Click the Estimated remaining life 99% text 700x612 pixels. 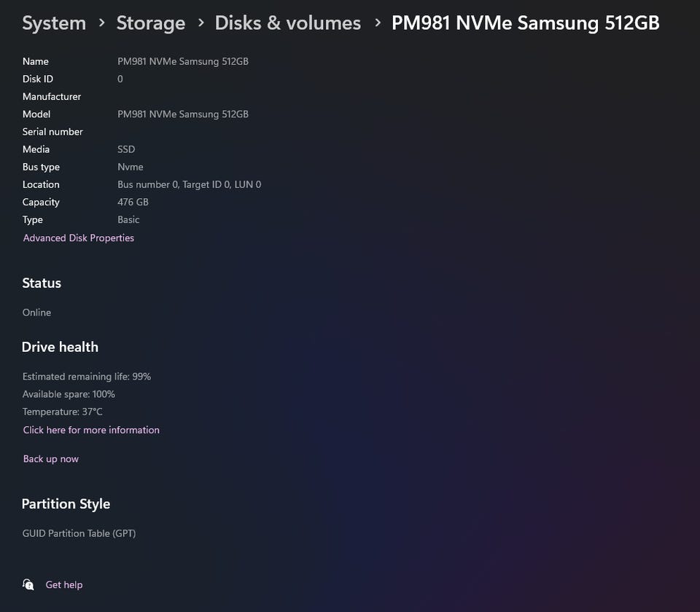tap(87, 377)
